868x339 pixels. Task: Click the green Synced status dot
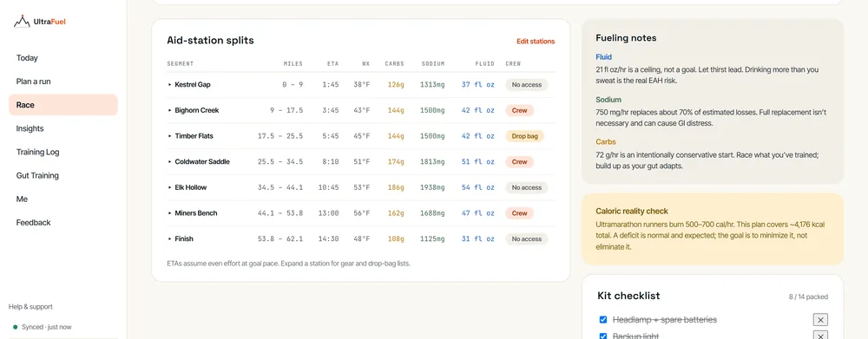click(16, 327)
